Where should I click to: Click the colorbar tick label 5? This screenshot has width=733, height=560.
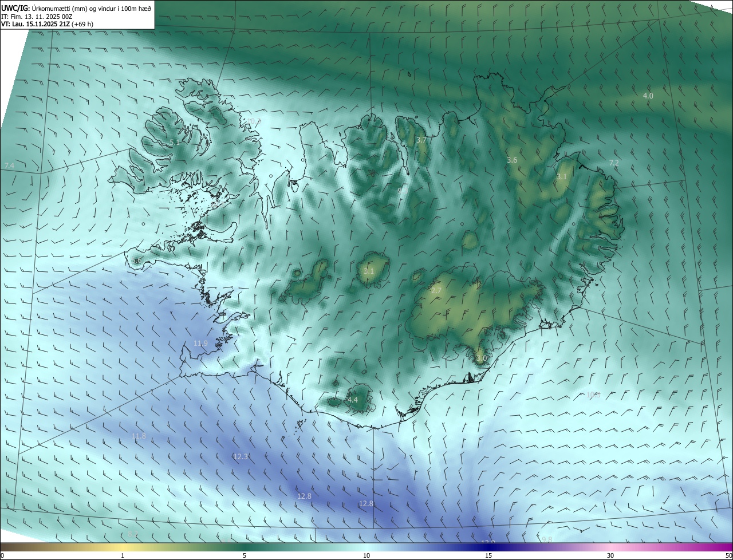coord(245,555)
